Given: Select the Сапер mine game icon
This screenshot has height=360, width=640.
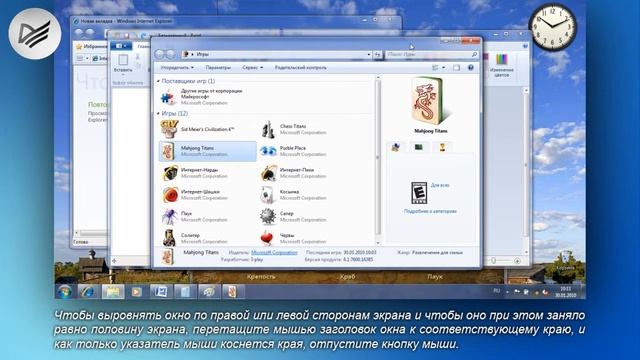Looking at the screenshot, I should coord(268,216).
